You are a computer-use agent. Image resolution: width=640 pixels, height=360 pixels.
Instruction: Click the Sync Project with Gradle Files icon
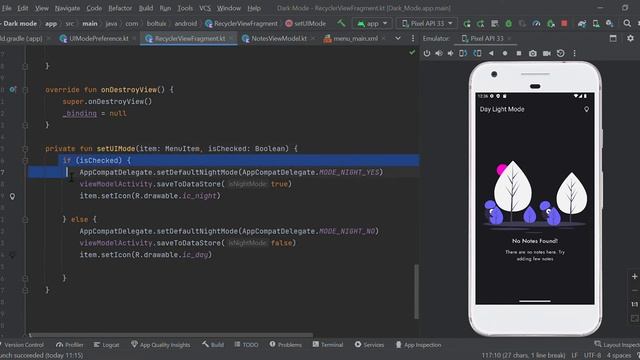pyautogui.click(x=582, y=24)
